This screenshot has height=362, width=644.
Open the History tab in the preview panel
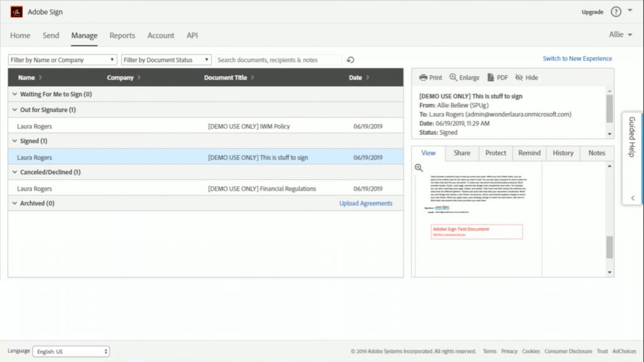562,153
